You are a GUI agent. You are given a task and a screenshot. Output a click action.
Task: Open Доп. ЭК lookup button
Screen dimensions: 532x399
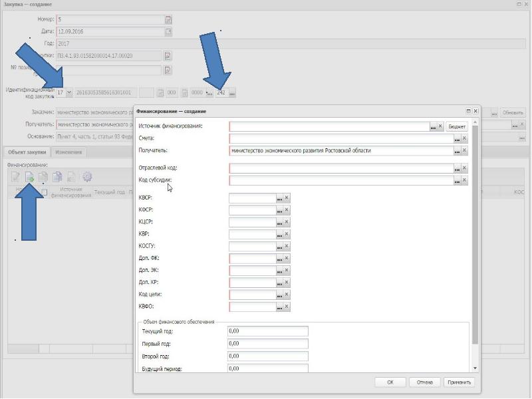click(x=279, y=271)
